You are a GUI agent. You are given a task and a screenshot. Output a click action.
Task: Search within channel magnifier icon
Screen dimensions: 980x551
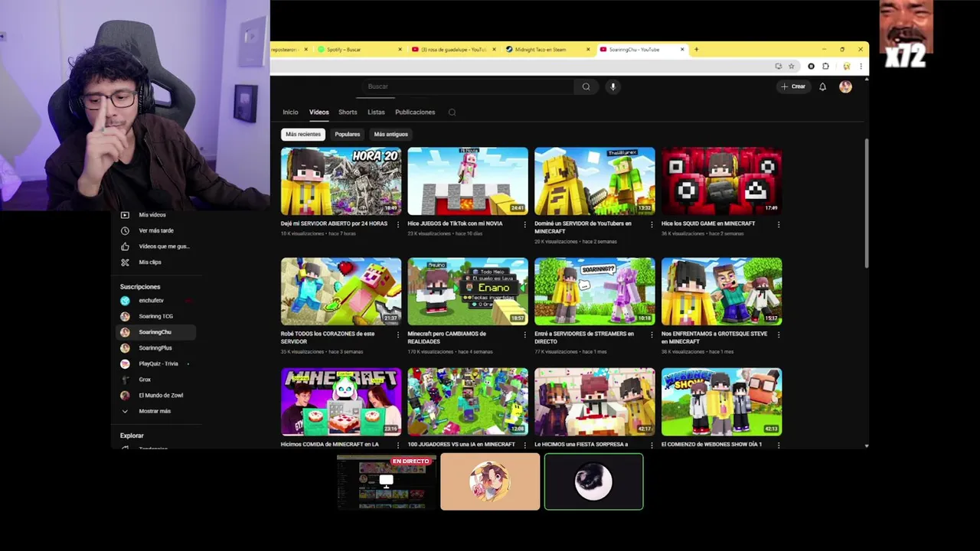coord(452,112)
